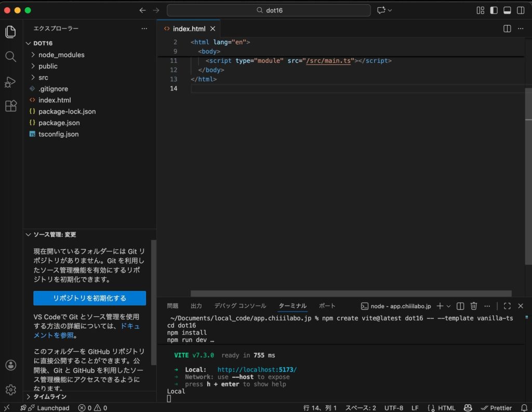Toggle split terminal layout icon
Viewport: 532px width, 412px height.
459,306
